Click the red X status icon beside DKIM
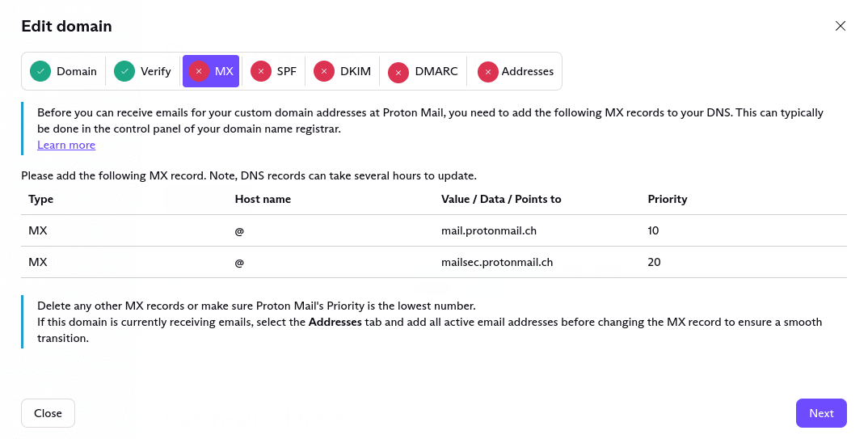Image resolution: width=868 pixels, height=439 pixels. click(x=324, y=71)
